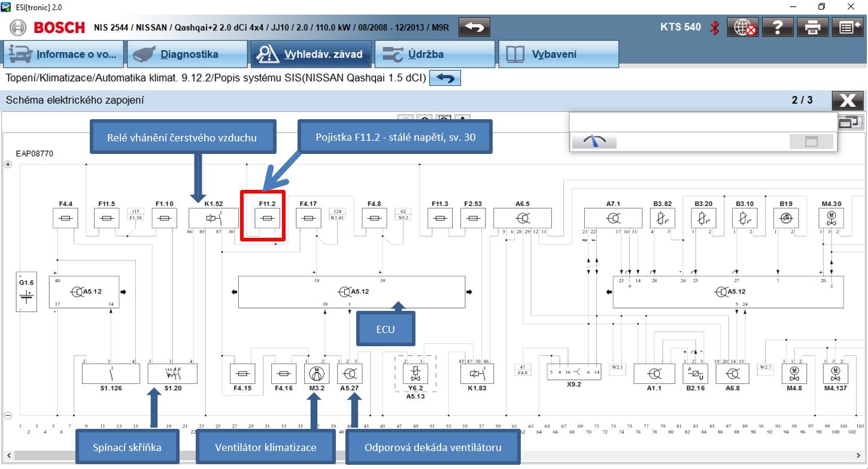Open the Diagnostika tab
The image size is (868, 469).
187,55
